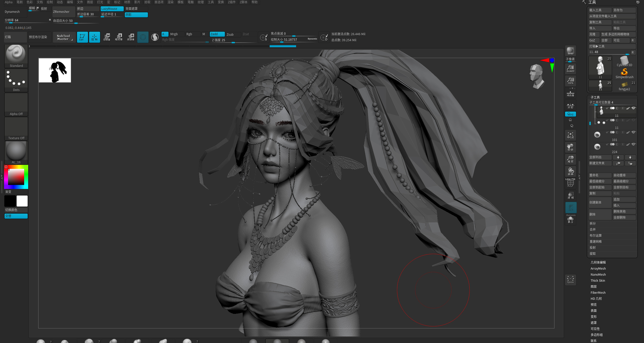Open the Z插件 plugin menu
This screenshot has width=644, height=343.
coord(231,2)
